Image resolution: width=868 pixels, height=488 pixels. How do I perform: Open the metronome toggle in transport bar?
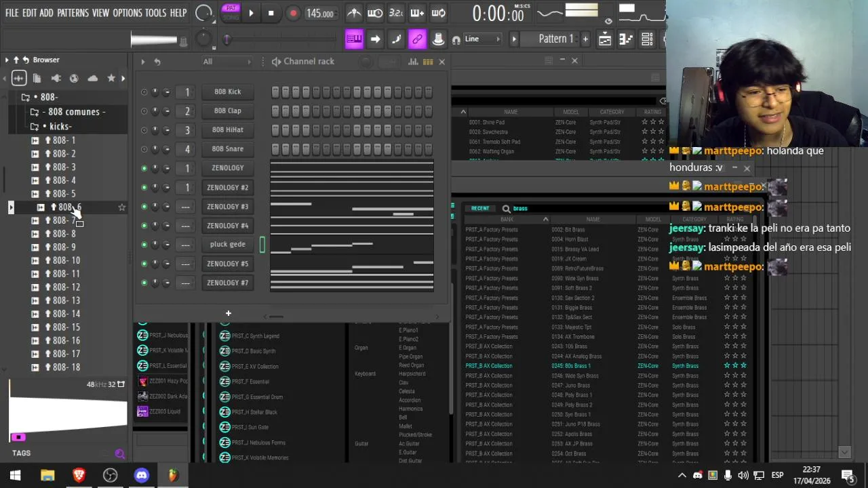tap(354, 13)
